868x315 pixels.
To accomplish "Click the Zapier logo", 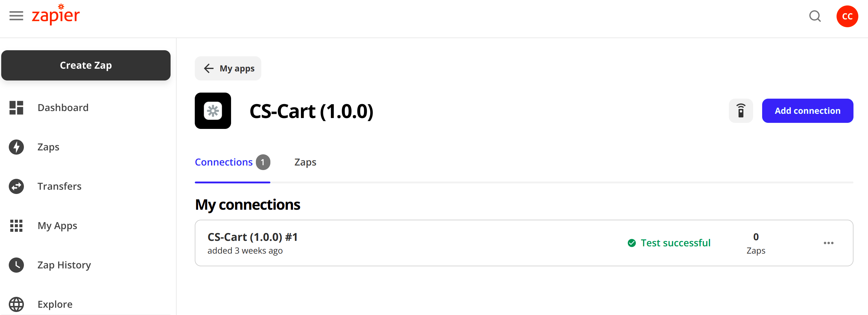I will 56,15.
